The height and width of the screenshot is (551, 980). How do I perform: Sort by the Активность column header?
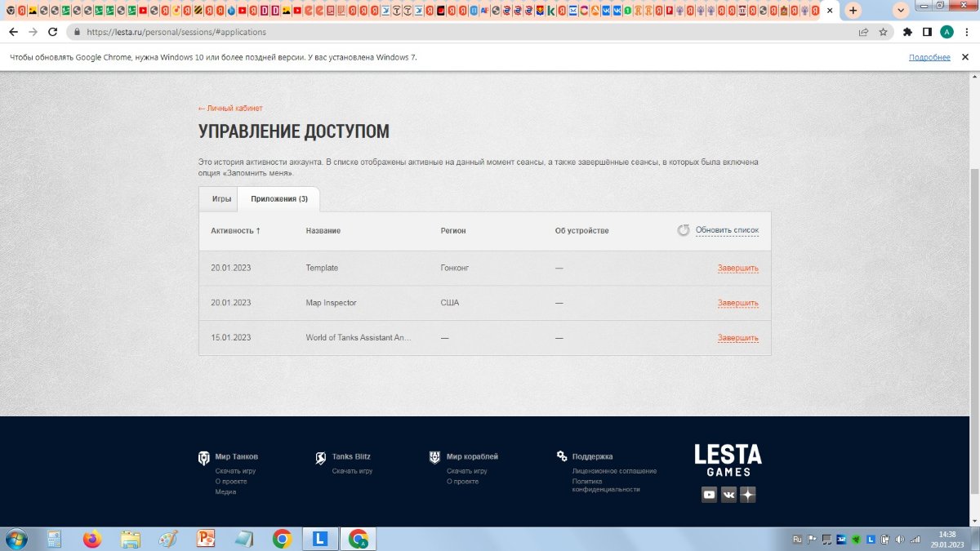[235, 231]
